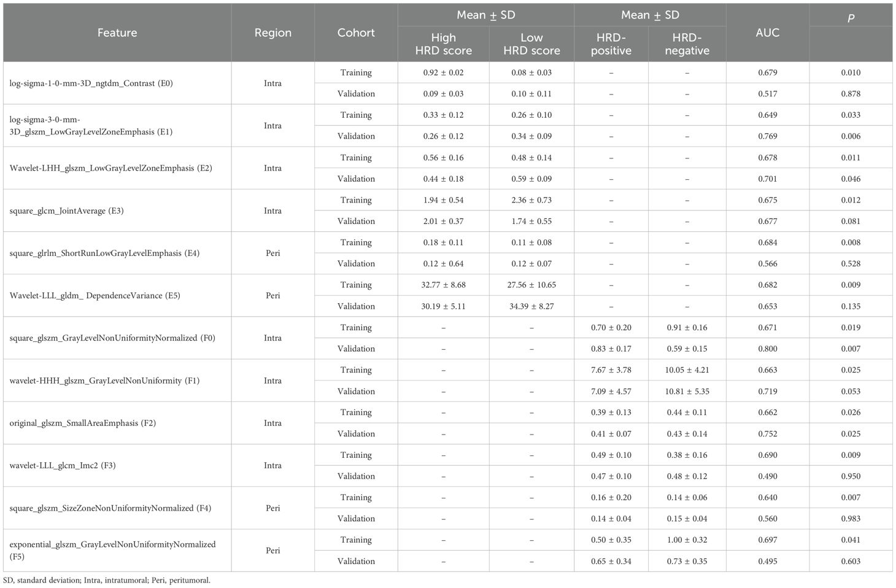Click the value 0.92 ± 0.02

pyautogui.click(x=444, y=72)
